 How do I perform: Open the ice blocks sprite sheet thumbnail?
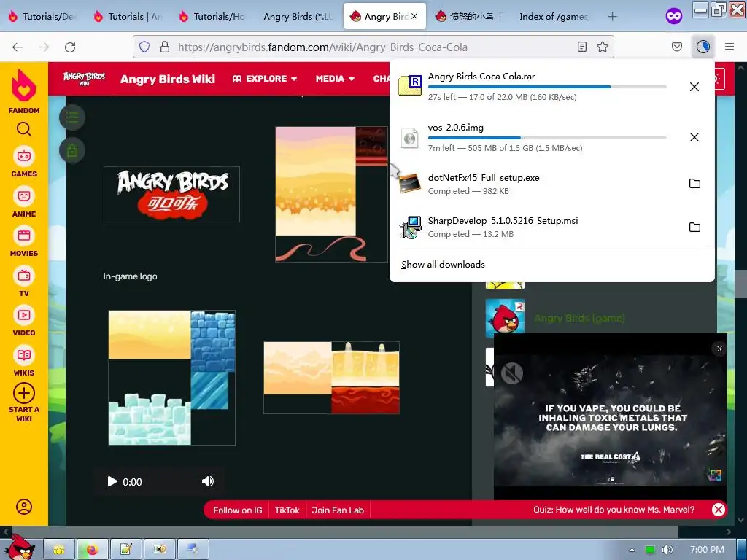click(171, 378)
